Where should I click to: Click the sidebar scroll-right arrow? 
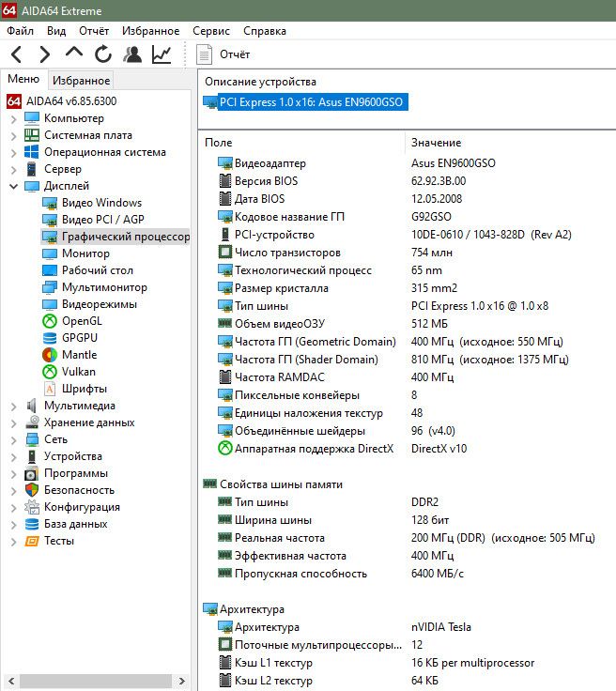click(x=181, y=681)
